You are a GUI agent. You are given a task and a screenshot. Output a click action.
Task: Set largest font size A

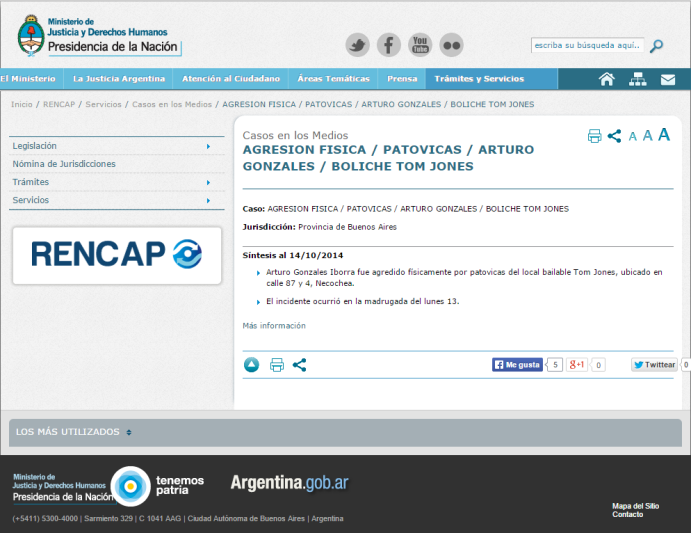(664, 134)
